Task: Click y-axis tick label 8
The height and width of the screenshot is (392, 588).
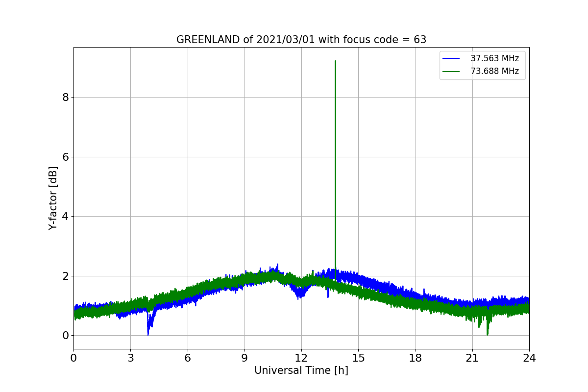Action: (x=65, y=98)
